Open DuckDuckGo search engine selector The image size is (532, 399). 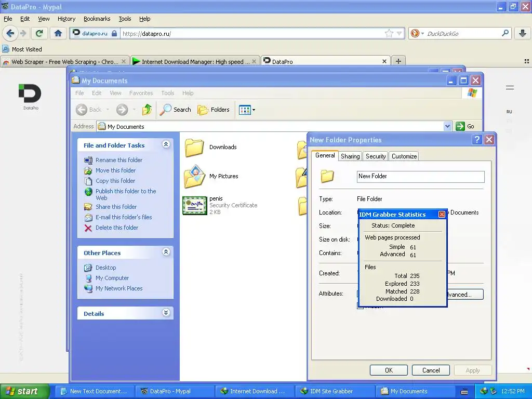pyautogui.click(x=417, y=33)
